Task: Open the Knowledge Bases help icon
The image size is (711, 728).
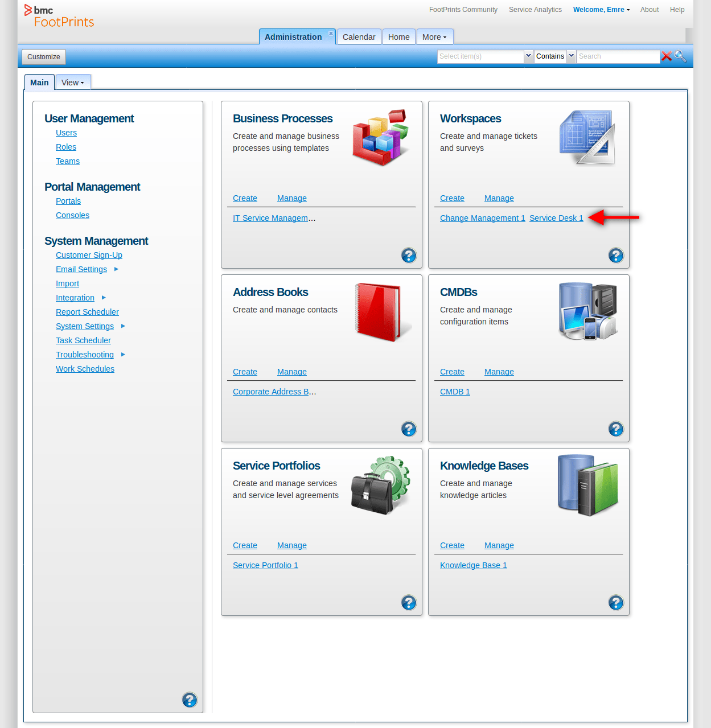Action: coord(616,602)
